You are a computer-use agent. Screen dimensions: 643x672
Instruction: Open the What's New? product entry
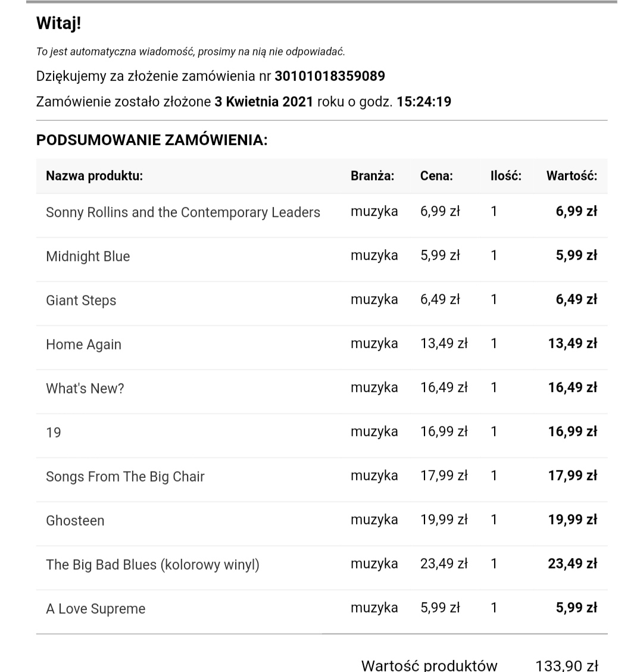(85, 389)
